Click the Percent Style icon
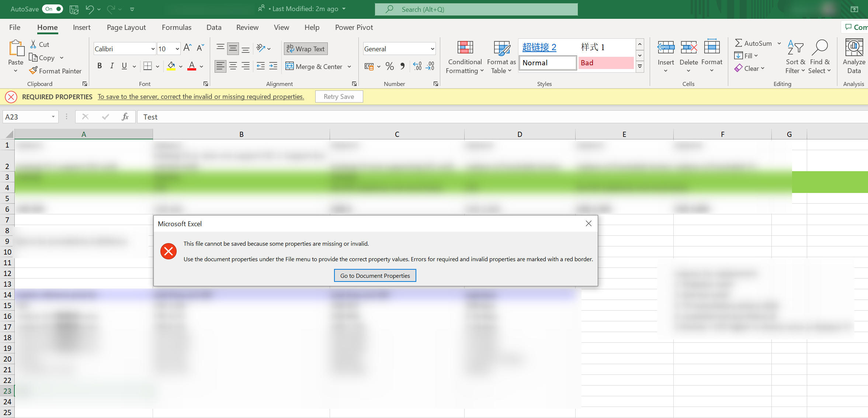Screen dimensions: 868x418 pyautogui.click(x=389, y=66)
